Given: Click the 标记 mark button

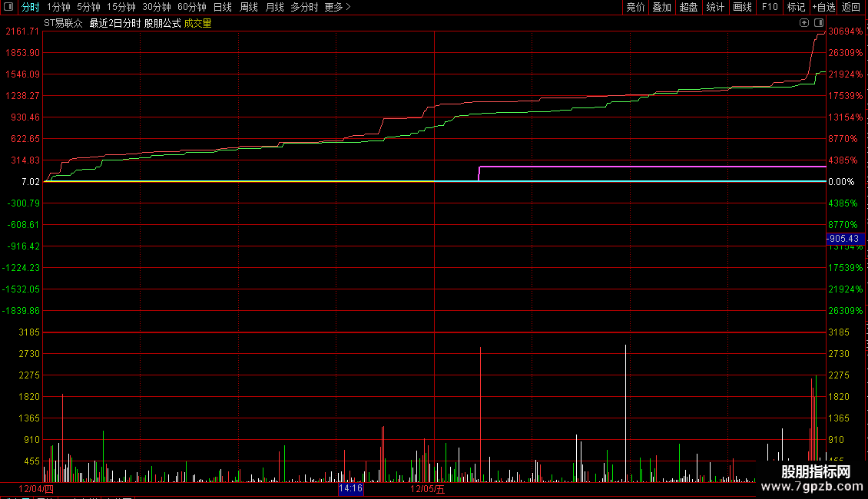Looking at the screenshot, I should [x=796, y=7].
